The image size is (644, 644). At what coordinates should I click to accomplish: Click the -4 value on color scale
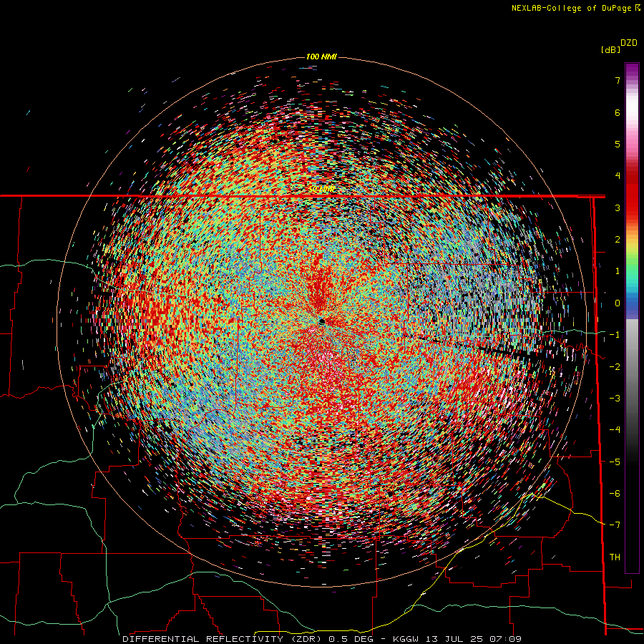[615, 430]
